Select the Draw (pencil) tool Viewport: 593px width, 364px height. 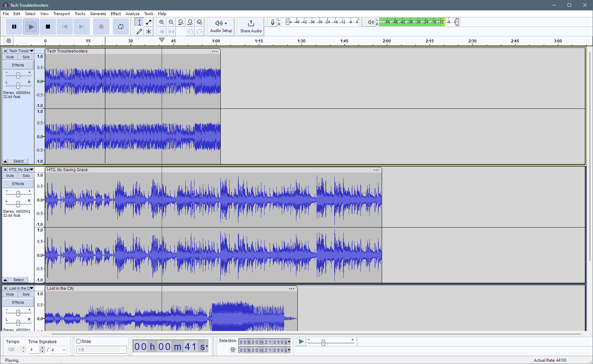pyautogui.click(x=139, y=32)
